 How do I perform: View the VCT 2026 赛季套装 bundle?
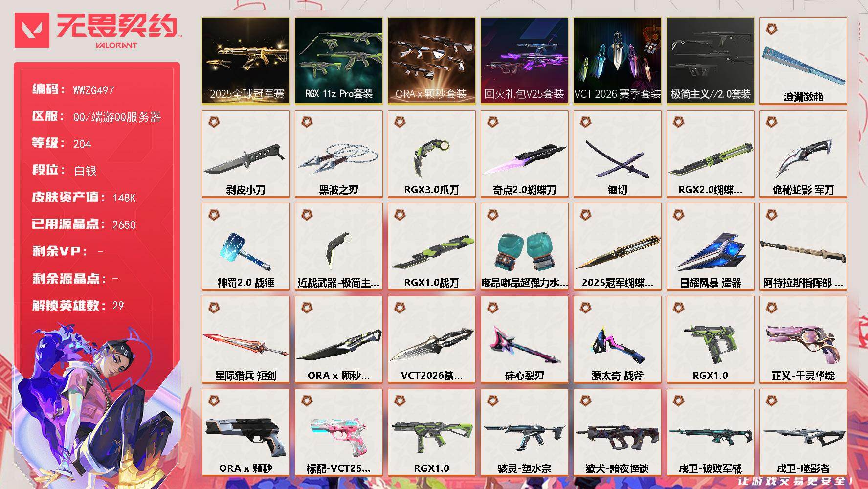pos(617,61)
